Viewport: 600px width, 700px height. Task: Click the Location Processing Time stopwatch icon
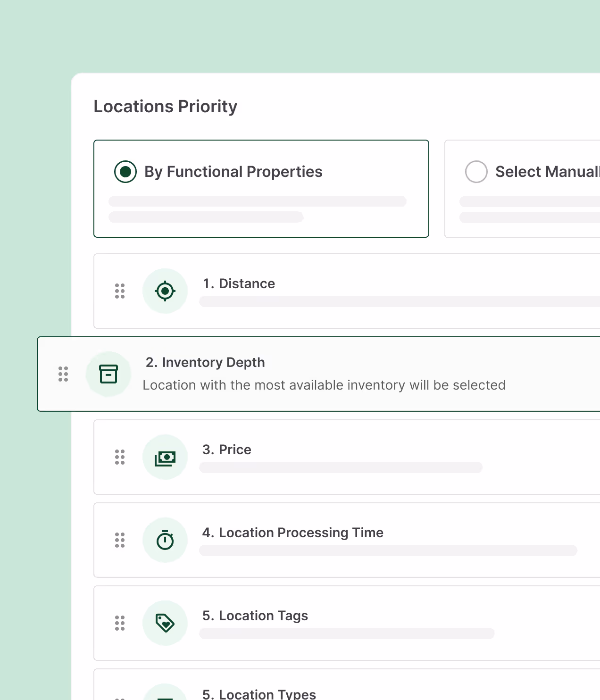tap(165, 540)
